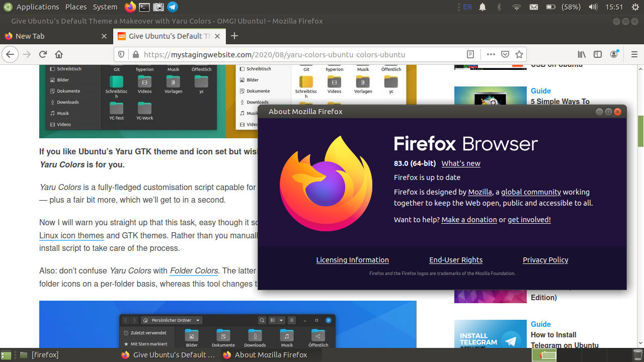This screenshot has width=644, height=362.
Task: Open the sidebar panel icon in Firefox toolbar
Action: pos(598,54)
